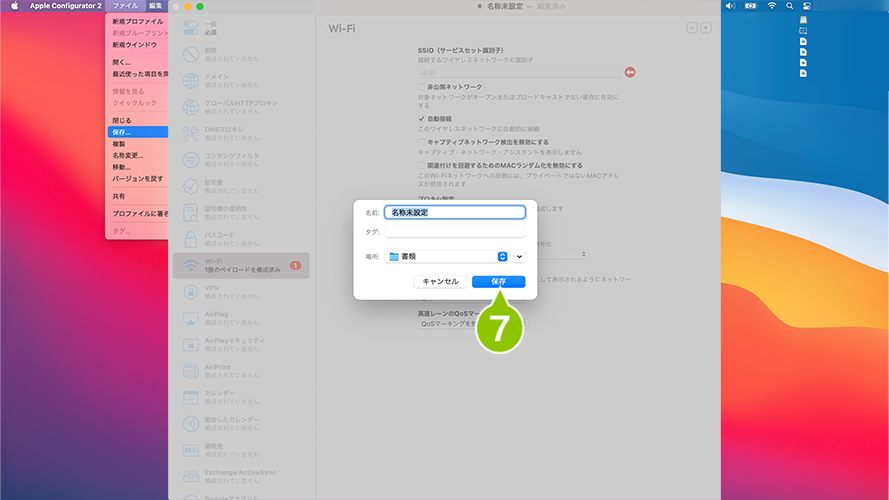Open the Apple logo menu
The height and width of the screenshot is (500, 889).
point(14,6)
